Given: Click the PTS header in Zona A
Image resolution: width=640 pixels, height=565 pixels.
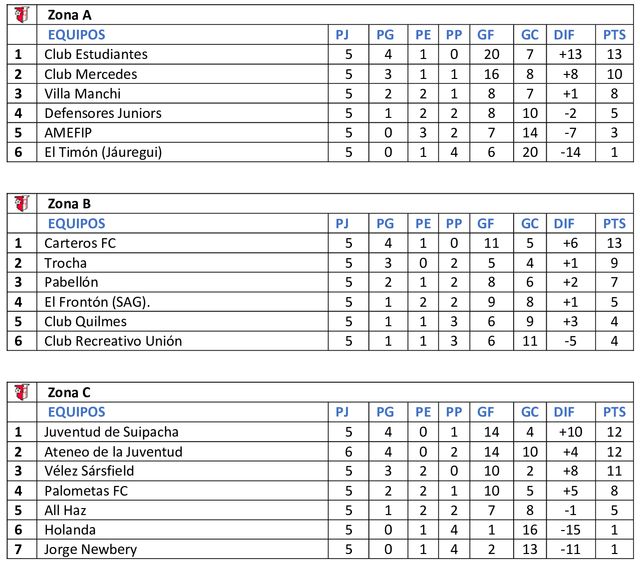Looking at the screenshot, I should tap(614, 35).
